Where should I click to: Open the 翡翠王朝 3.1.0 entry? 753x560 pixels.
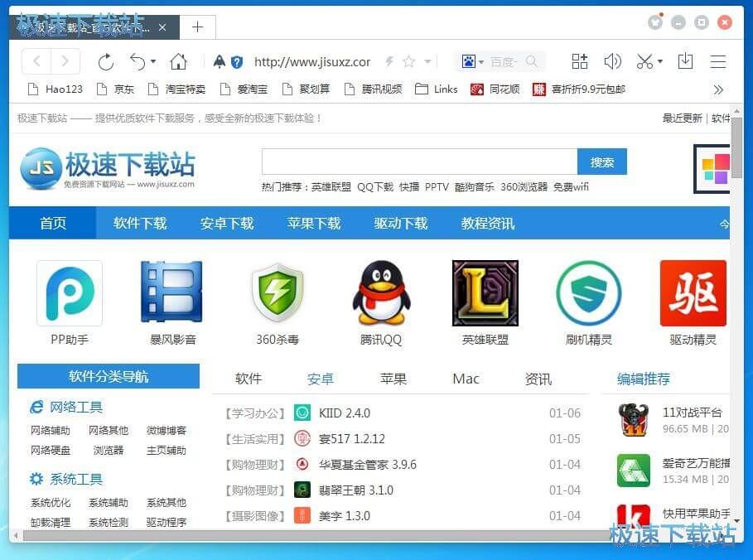(x=356, y=490)
